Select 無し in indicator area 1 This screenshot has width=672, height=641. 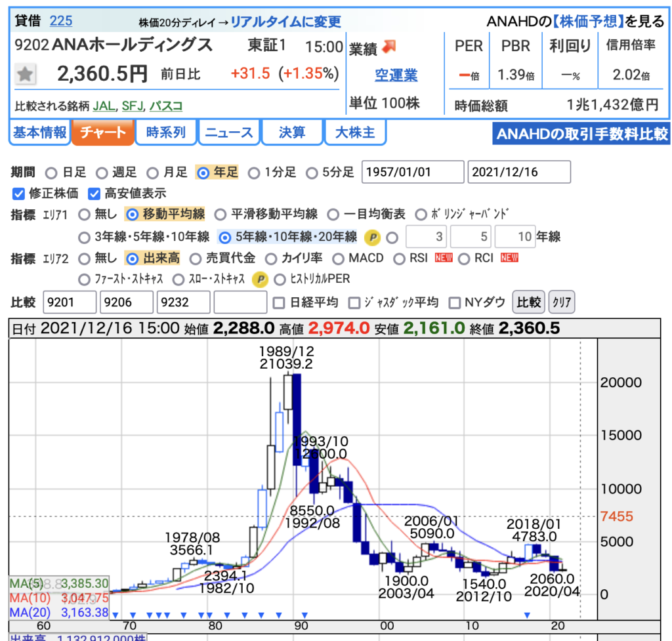[x=85, y=215]
